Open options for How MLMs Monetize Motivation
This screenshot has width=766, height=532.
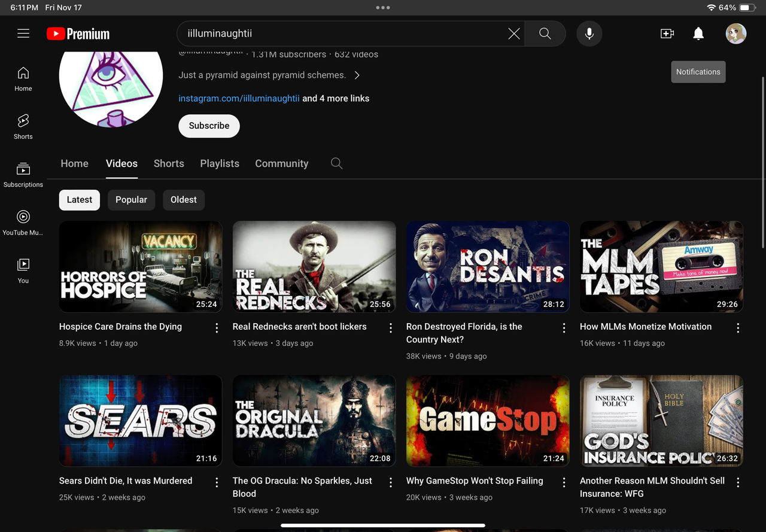coord(738,328)
